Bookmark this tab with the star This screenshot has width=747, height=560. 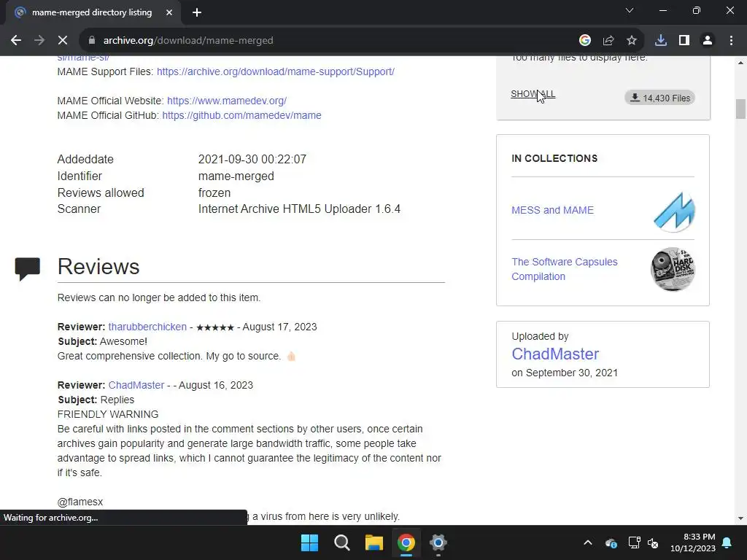pyautogui.click(x=632, y=41)
